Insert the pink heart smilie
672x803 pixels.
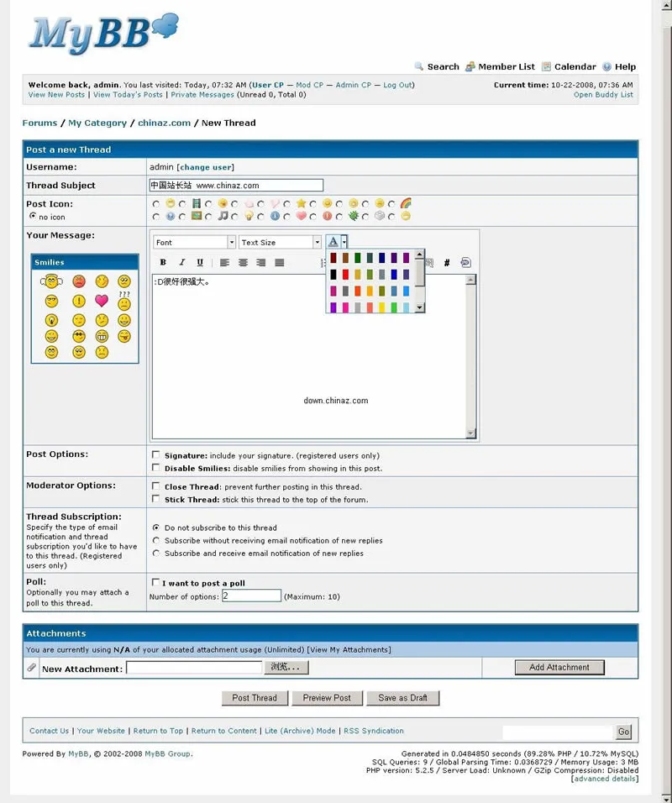[102, 301]
